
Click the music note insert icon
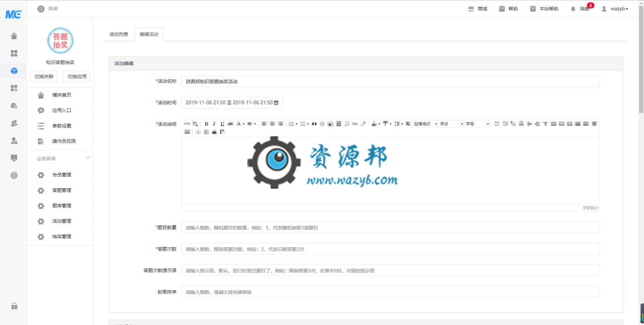[x=346, y=124]
